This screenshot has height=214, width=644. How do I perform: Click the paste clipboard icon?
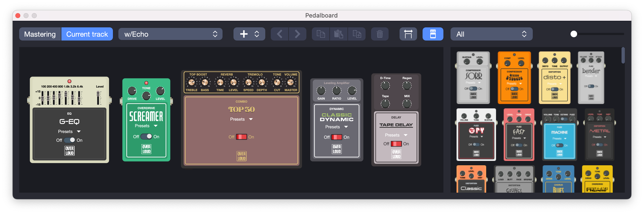(339, 34)
